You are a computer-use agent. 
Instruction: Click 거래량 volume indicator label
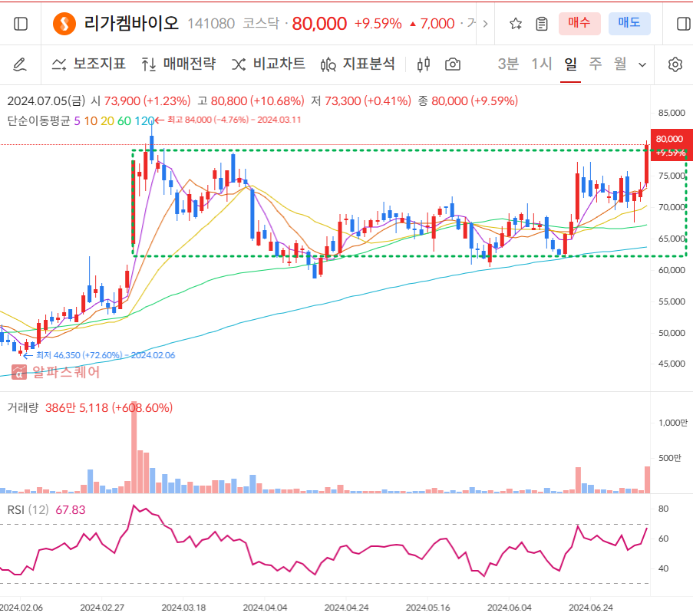coord(23,407)
